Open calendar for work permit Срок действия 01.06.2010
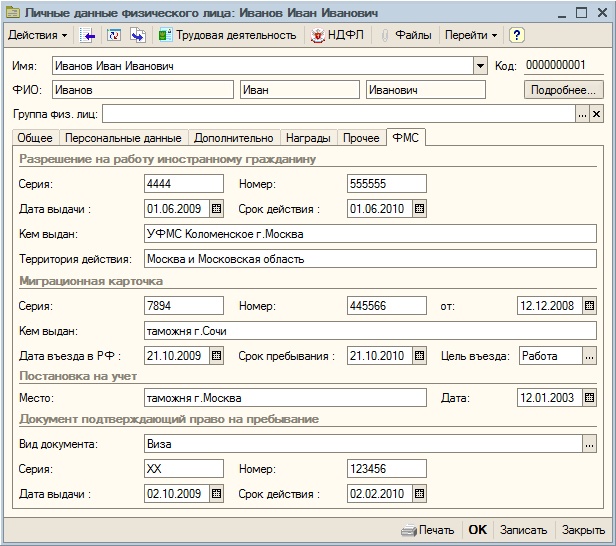Viewport: 616px width, 546px height. tap(420, 209)
